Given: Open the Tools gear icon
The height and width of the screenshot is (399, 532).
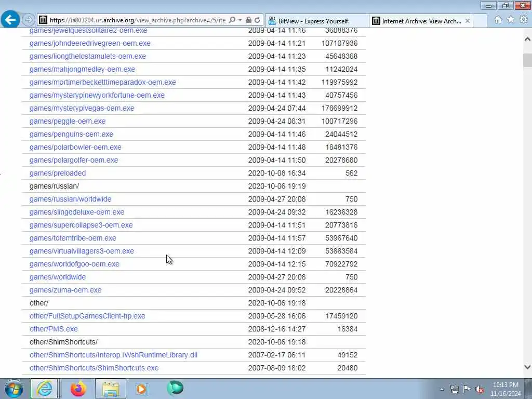Looking at the screenshot, I should pos(524,20).
